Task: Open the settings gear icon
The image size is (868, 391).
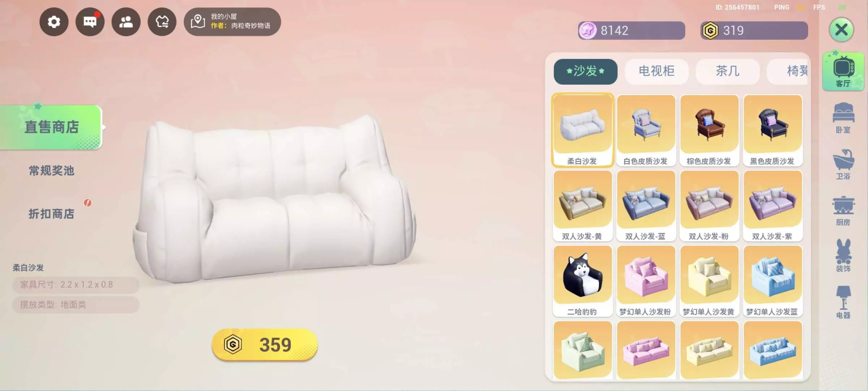Action: point(54,22)
